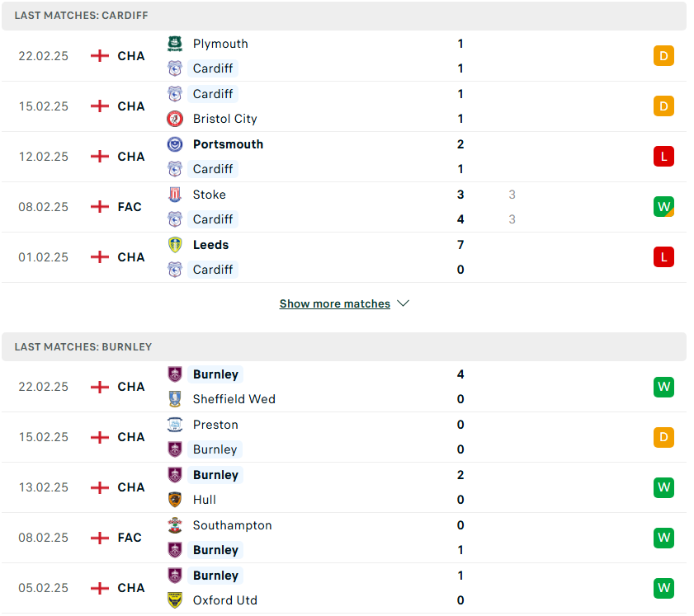Click orange D badge for Preston match
The image size is (694, 616).
click(x=663, y=437)
